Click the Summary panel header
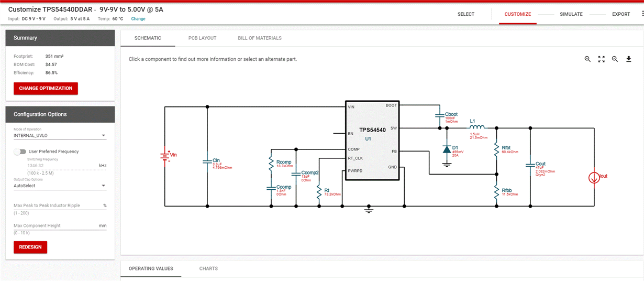 [60, 38]
